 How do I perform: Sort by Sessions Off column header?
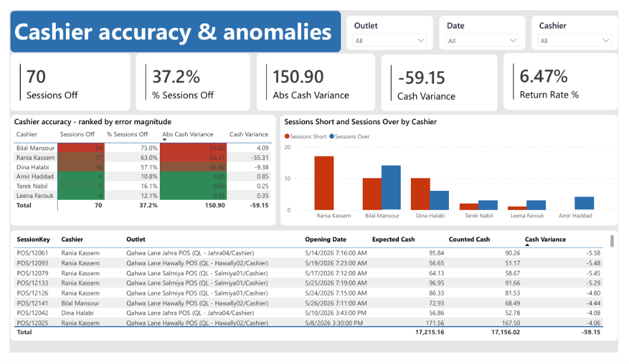[77, 134]
